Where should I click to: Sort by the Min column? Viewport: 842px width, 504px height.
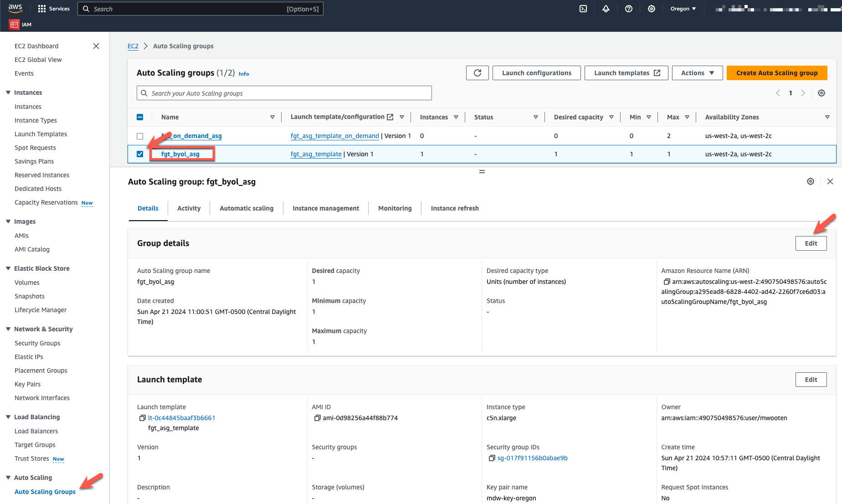tap(649, 117)
